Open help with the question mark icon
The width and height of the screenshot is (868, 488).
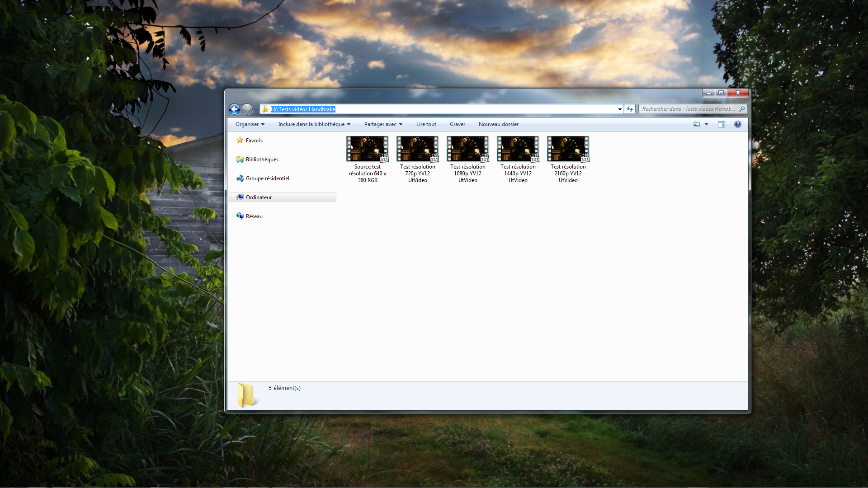738,124
